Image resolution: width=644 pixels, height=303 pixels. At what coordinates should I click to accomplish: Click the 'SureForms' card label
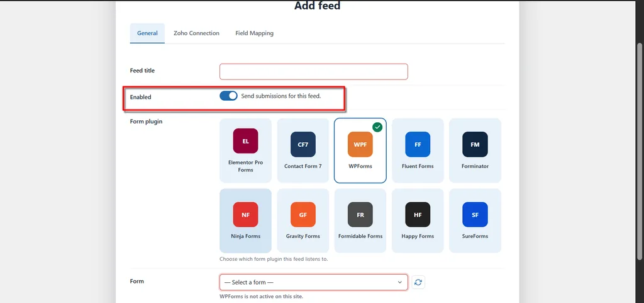pyautogui.click(x=475, y=236)
